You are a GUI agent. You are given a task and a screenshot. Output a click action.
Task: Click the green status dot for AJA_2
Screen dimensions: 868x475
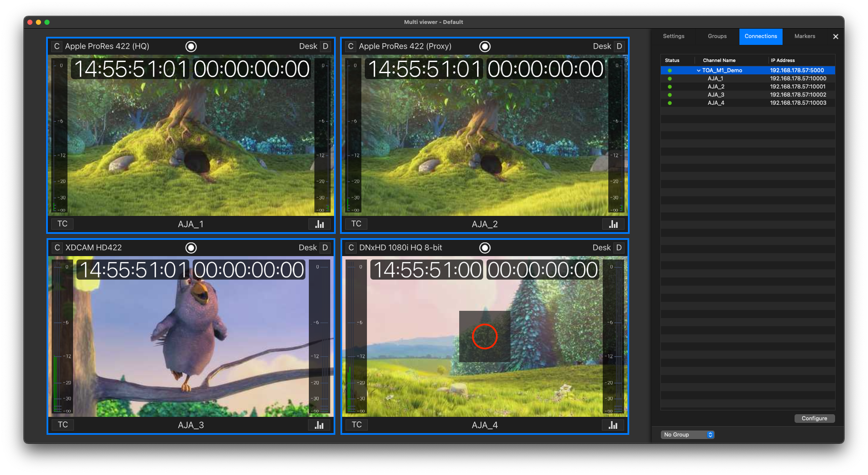[x=670, y=87]
